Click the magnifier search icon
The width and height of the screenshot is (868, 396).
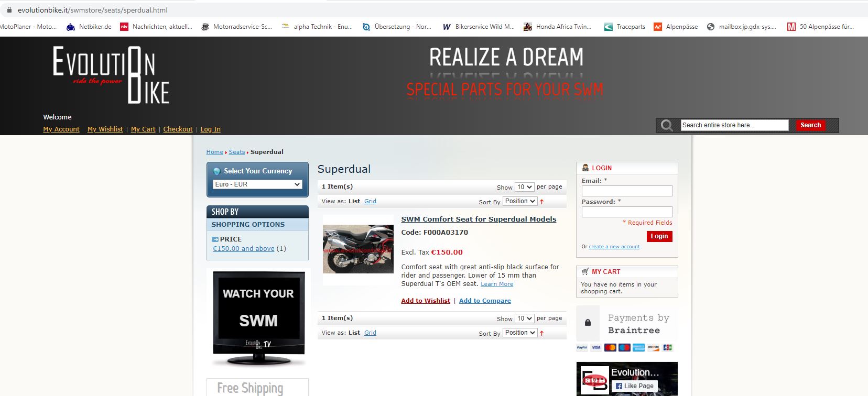667,125
